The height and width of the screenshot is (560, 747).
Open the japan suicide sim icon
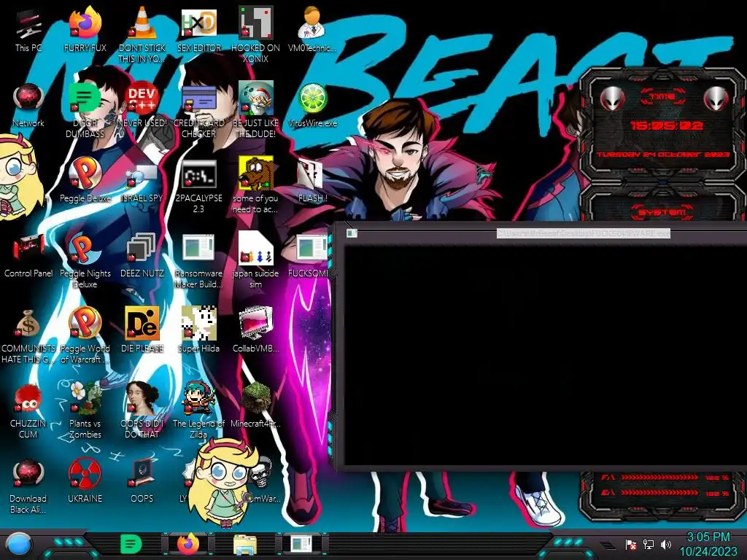(255, 260)
